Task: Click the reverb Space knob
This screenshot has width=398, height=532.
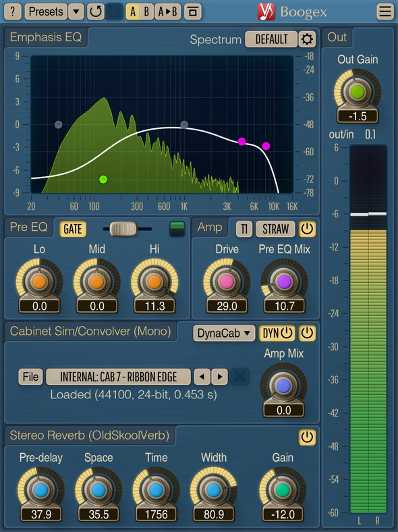Action: pos(98,490)
